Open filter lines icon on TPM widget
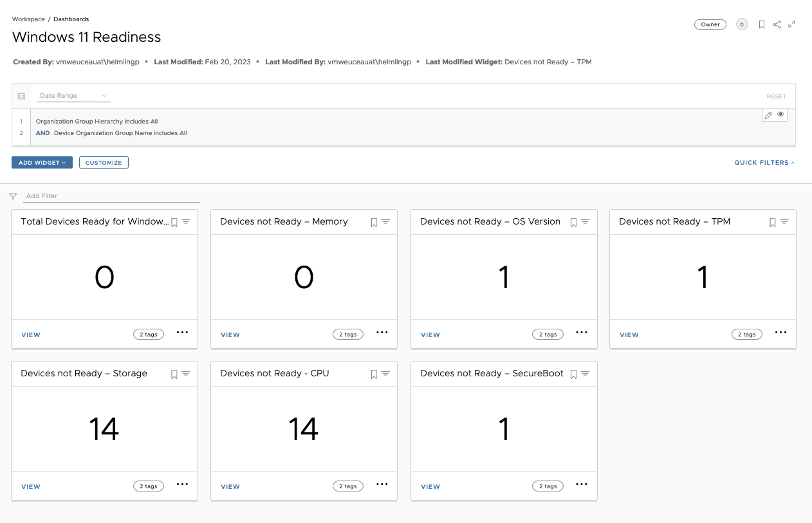This screenshot has width=812, height=523. point(784,222)
